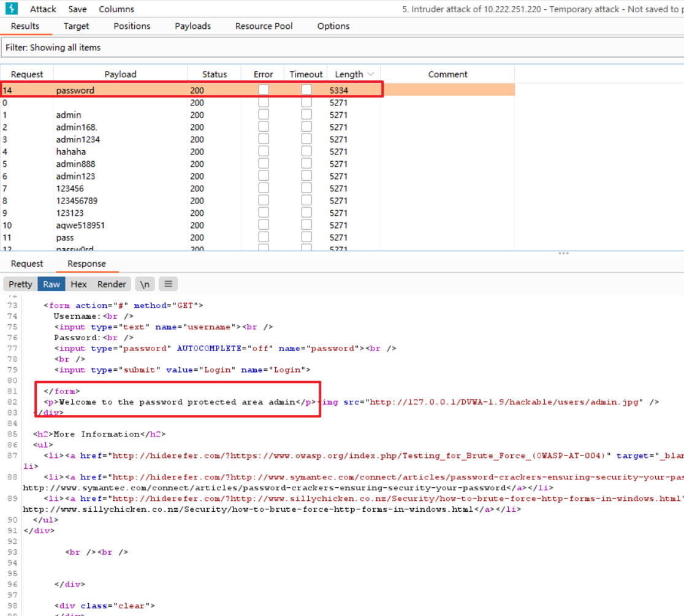684x616 pixels.
Task: Select Hex response view
Action: (78, 284)
